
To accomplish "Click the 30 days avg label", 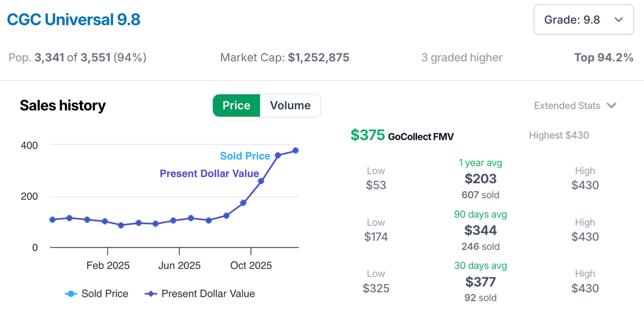I will point(480,266).
